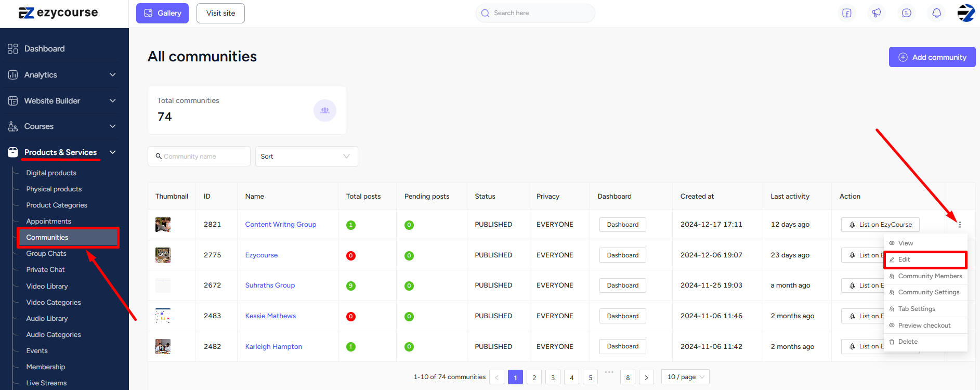Focus the top Search here field

[535, 13]
